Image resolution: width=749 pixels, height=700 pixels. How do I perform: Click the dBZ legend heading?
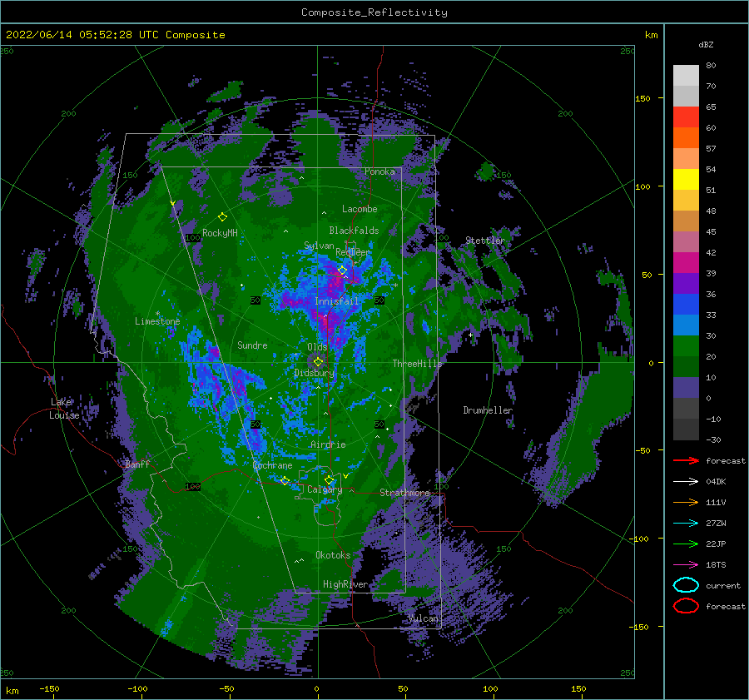point(706,44)
